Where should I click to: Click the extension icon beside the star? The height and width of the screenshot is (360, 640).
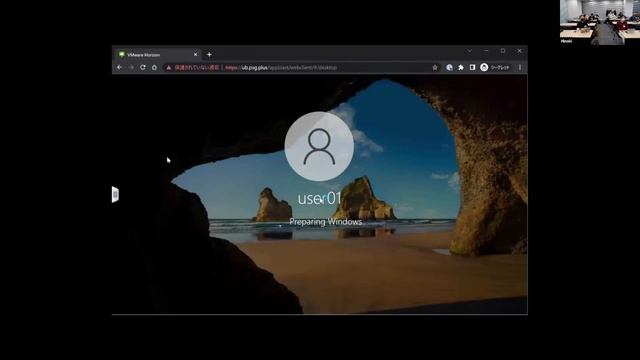point(449,67)
